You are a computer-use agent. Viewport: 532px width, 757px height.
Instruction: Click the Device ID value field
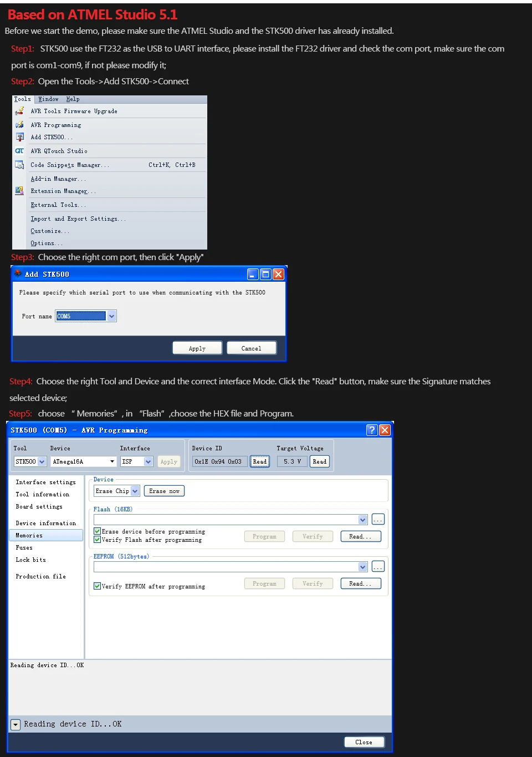tap(219, 461)
